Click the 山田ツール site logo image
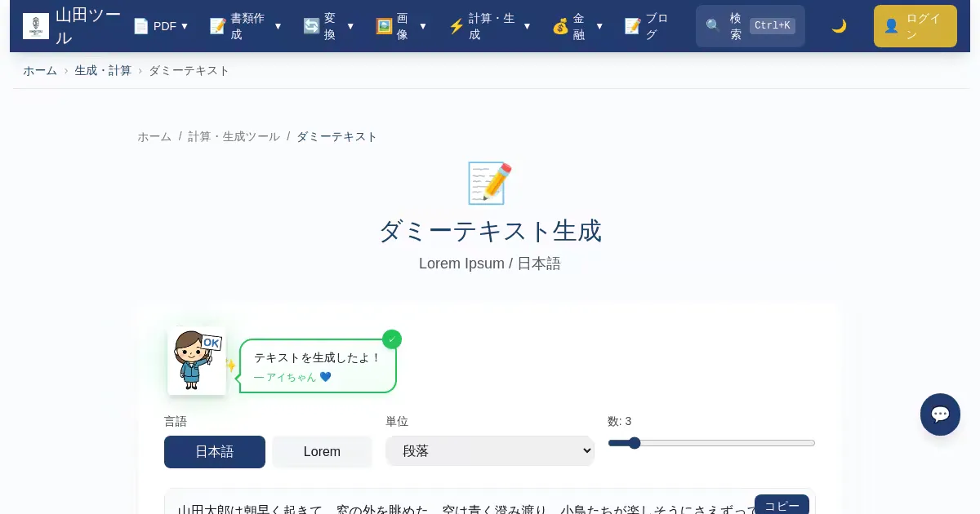The image size is (980, 514). click(36, 26)
